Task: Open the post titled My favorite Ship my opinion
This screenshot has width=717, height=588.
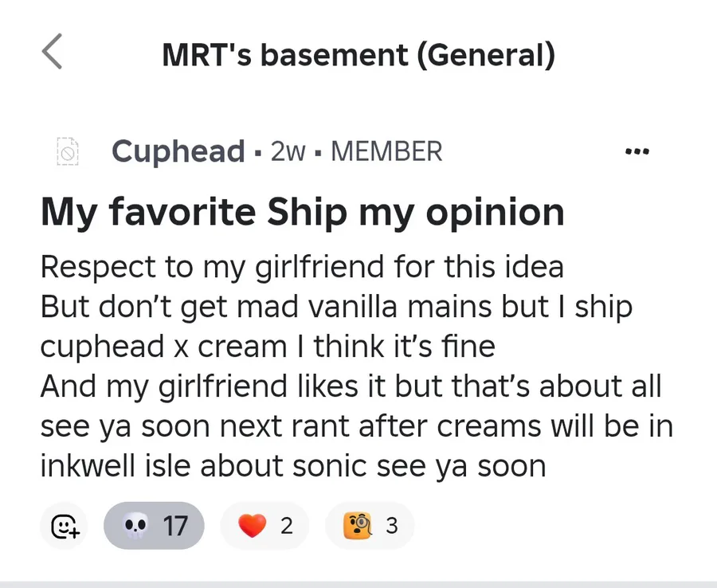Action: (302, 212)
